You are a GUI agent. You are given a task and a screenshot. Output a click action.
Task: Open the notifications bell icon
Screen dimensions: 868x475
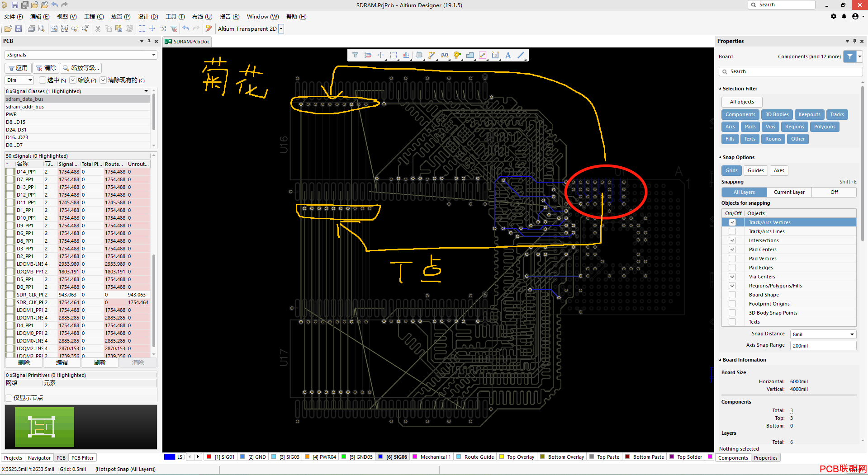844,16
